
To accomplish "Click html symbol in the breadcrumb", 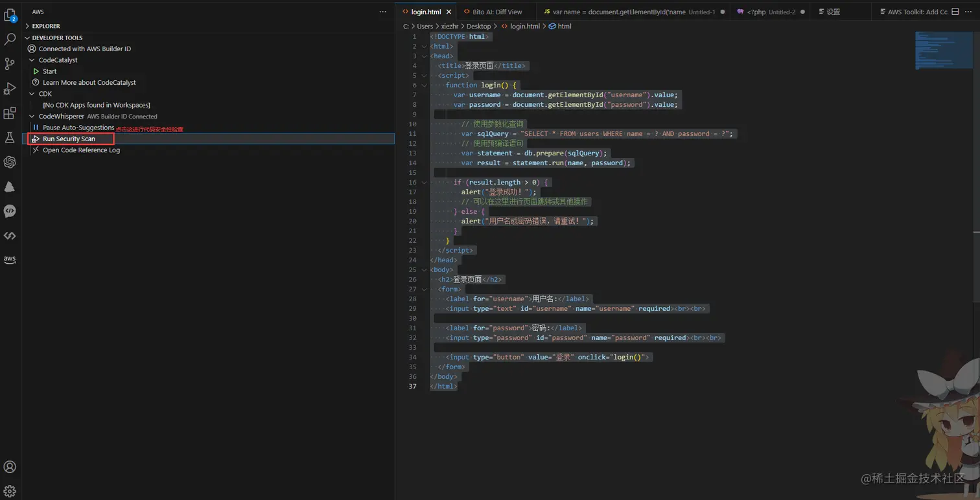I will point(564,26).
